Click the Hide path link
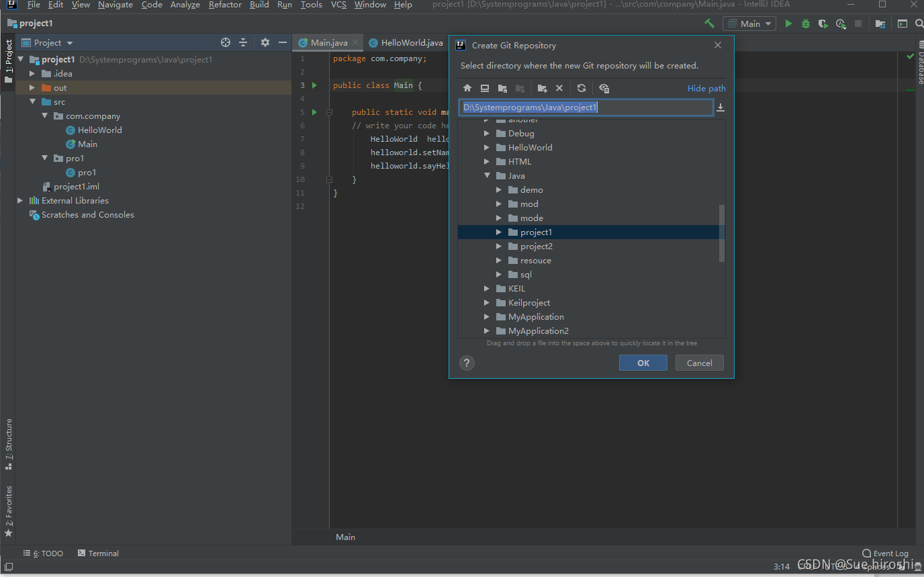The height and width of the screenshot is (577, 924). pyautogui.click(x=706, y=89)
